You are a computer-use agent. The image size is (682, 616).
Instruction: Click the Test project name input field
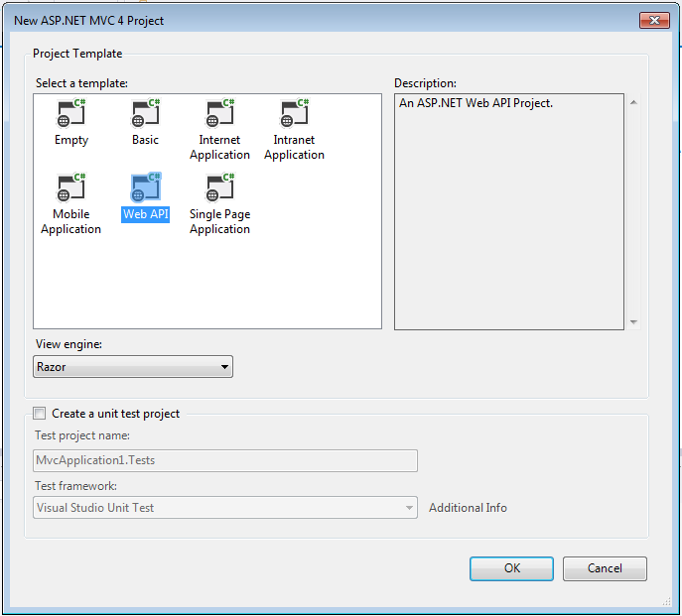tap(225, 460)
